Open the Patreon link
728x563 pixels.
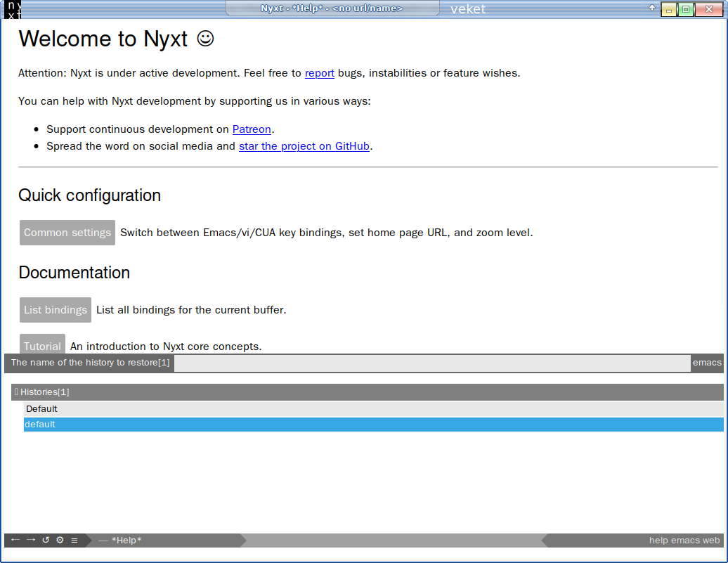(252, 129)
